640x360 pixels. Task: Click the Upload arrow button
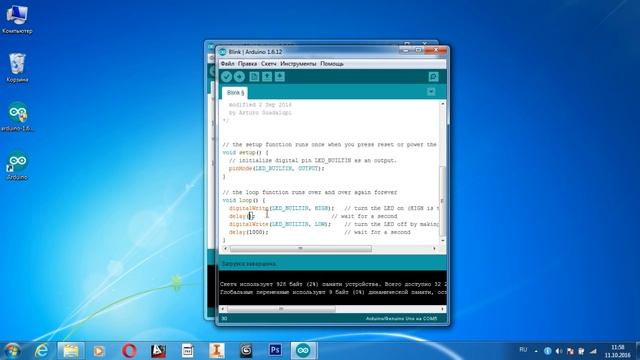coord(239,77)
